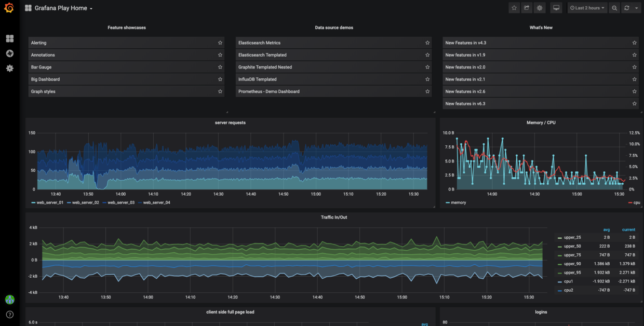
Task: Toggle upper_25 series in Traffic legend
Action: pos(572,238)
